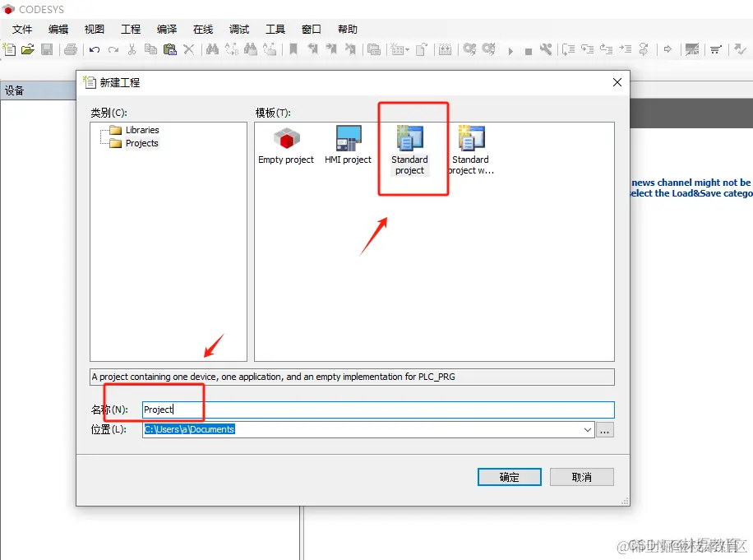Open the 帮助 menu
Viewport: 753px width, 560px height.
click(x=348, y=30)
